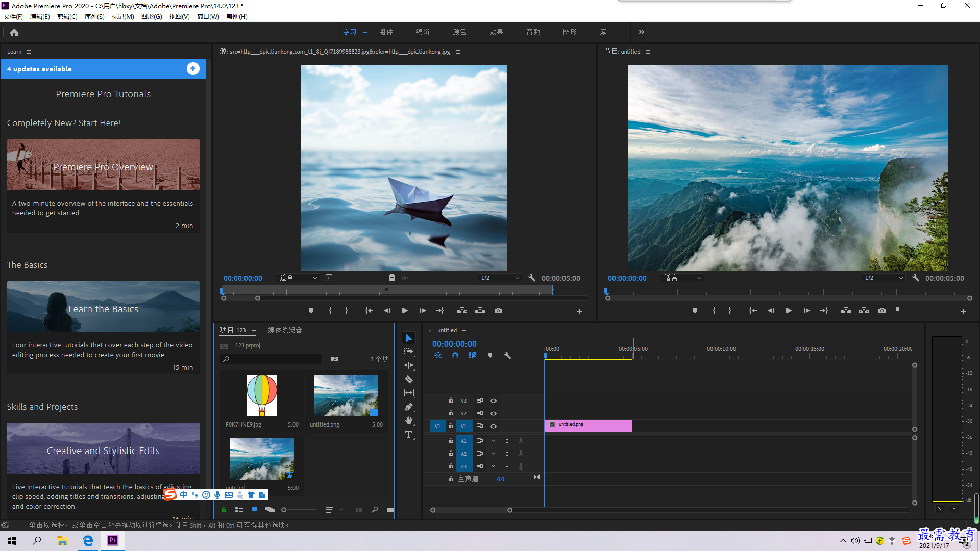
Task: Open Project panel 123 menu
Action: [x=254, y=330]
